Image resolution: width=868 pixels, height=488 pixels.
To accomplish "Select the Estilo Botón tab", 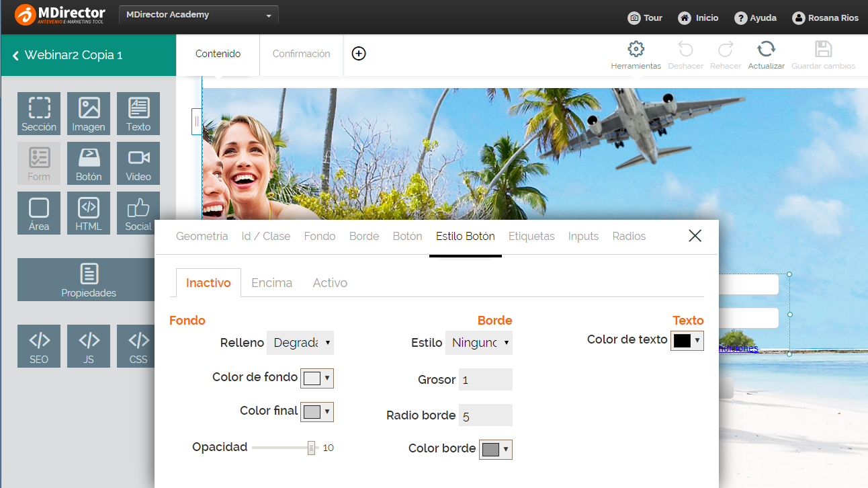I will pos(466,236).
